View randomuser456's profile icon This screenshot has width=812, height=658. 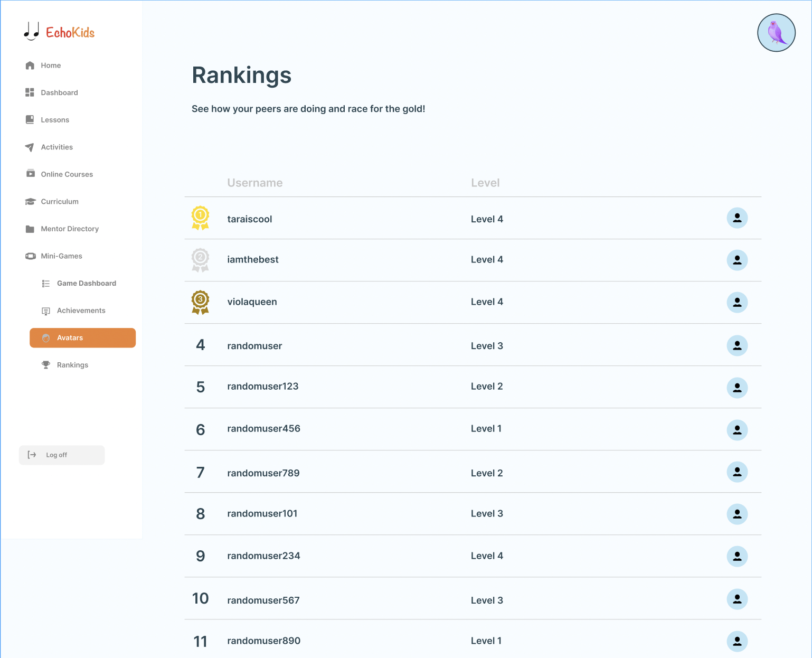tap(737, 430)
